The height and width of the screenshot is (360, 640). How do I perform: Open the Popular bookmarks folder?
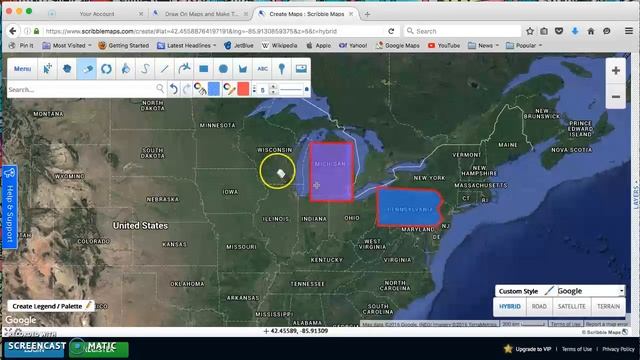click(524, 45)
